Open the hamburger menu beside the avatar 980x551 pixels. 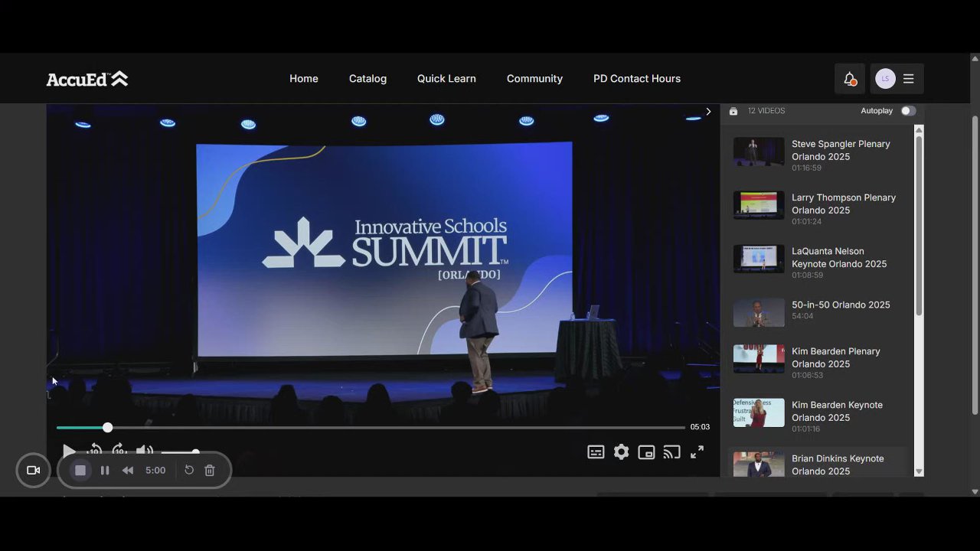point(909,79)
